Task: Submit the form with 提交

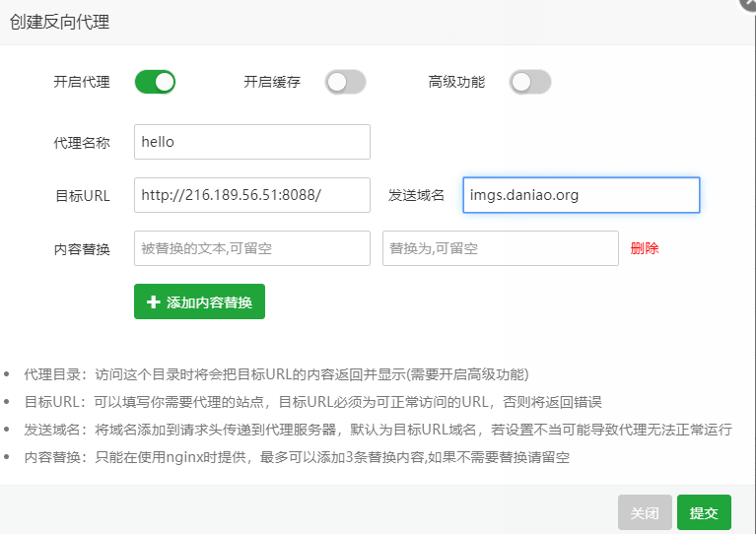Action: (704, 512)
